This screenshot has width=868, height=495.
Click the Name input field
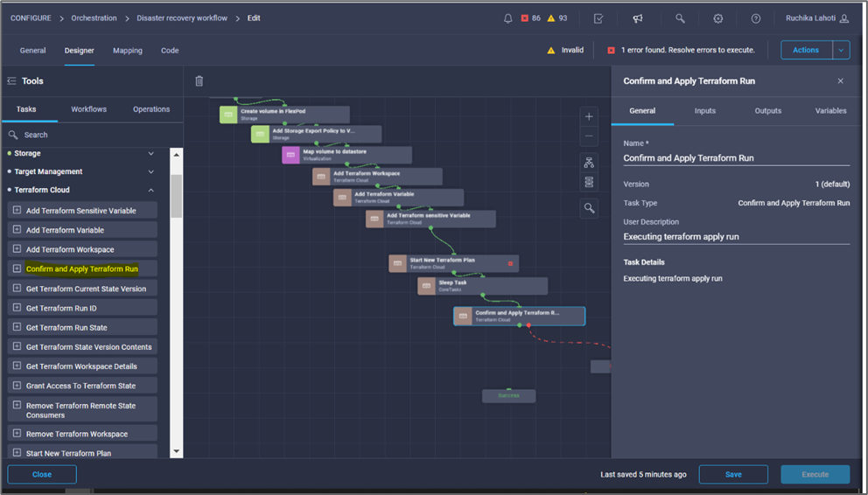(735, 158)
